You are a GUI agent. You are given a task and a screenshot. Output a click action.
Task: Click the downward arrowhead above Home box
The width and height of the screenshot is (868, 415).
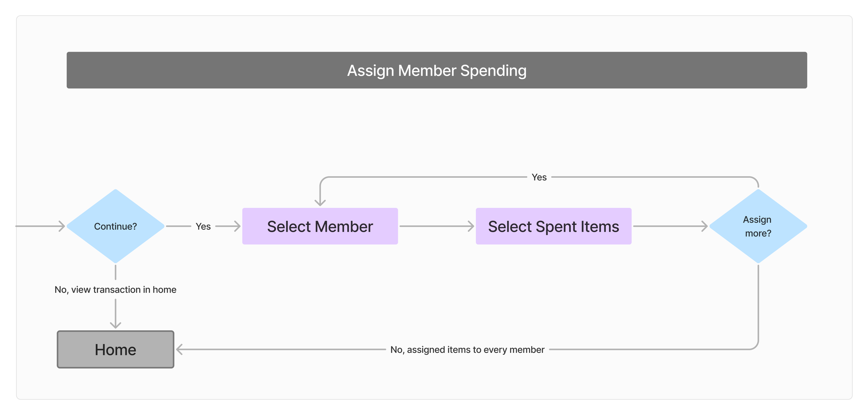pyautogui.click(x=116, y=325)
